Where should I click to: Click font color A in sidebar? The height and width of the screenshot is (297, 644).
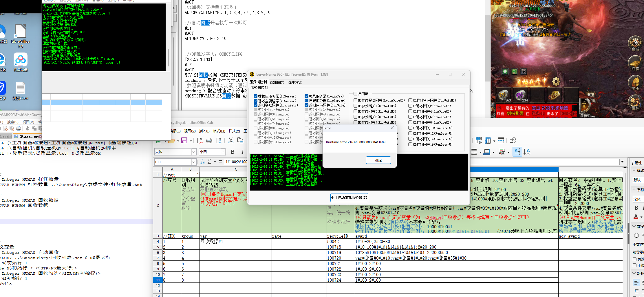pyautogui.click(x=636, y=217)
